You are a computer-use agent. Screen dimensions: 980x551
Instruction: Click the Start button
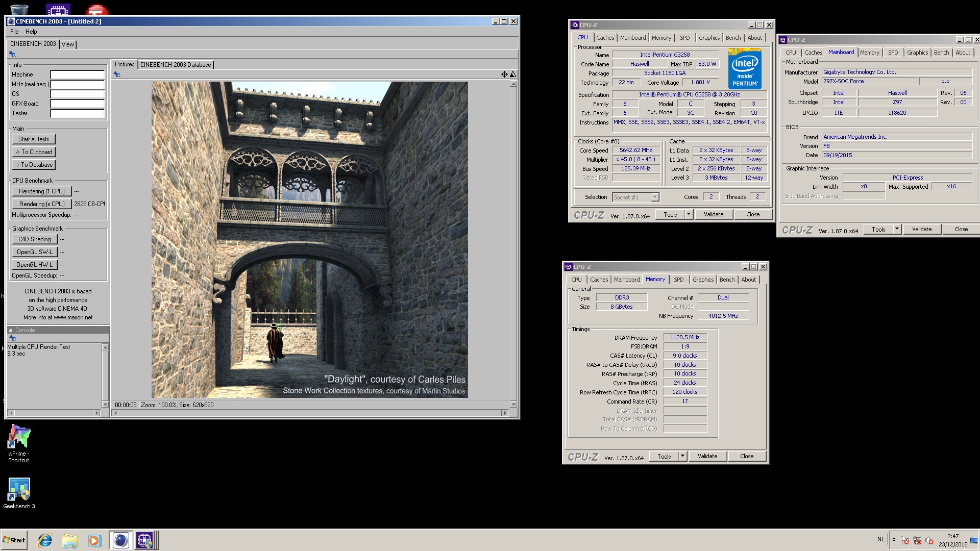click(14, 540)
